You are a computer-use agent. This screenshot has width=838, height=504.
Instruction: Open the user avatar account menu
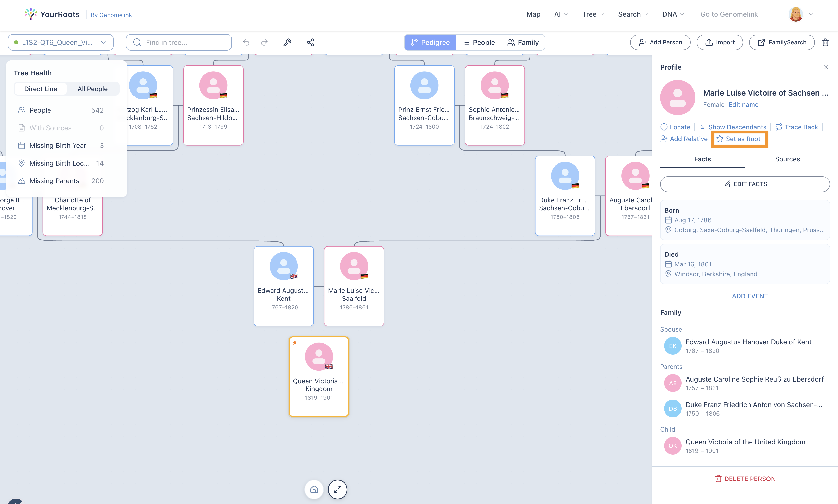pyautogui.click(x=801, y=14)
